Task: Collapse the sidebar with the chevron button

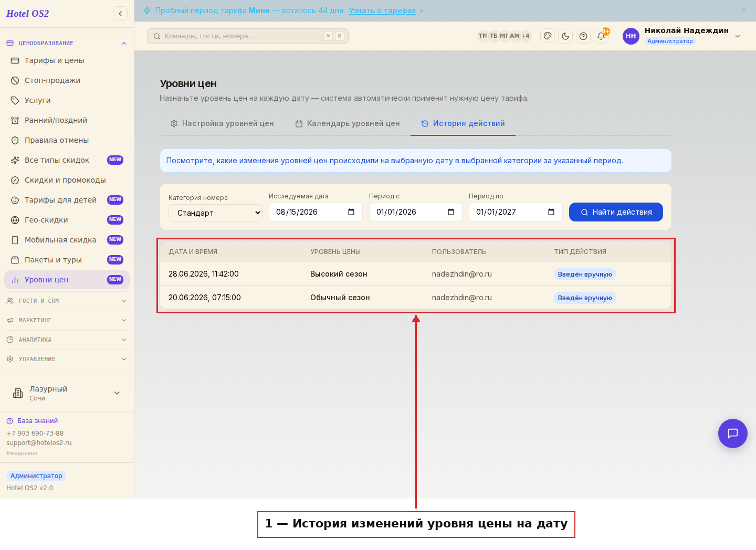Action: click(x=120, y=14)
